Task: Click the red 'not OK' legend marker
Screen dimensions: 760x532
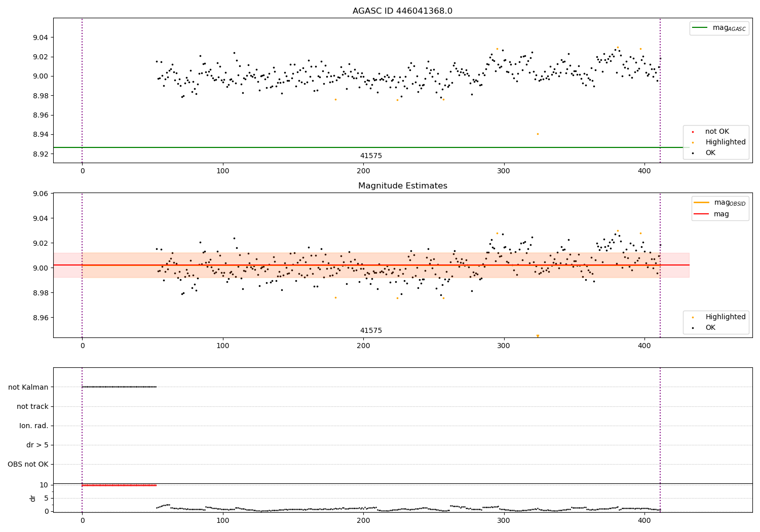Action: [693, 132]
